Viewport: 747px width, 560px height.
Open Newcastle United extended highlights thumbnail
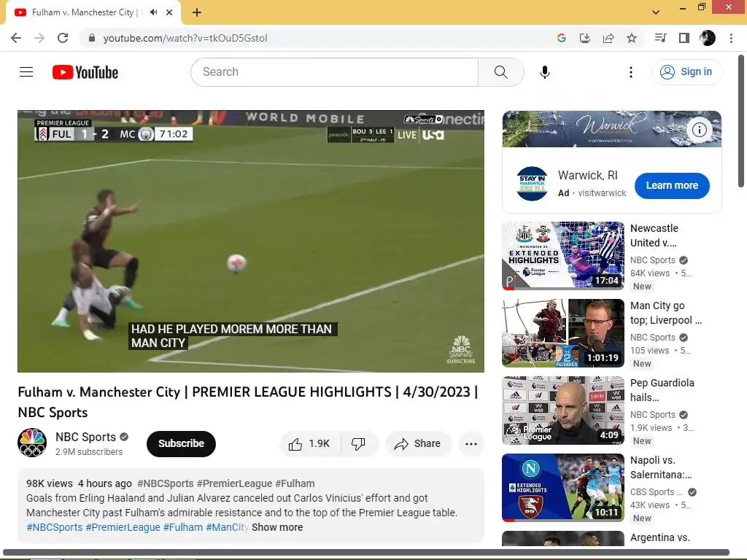563,256
